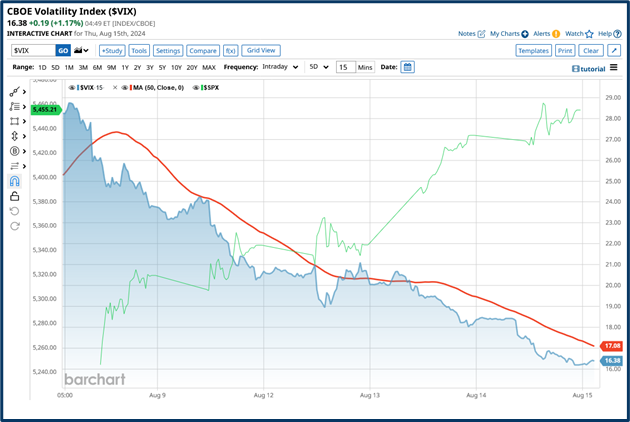This screenshot has width=630, height=422.
Task: Open the tutorial link
Action: 589,69
